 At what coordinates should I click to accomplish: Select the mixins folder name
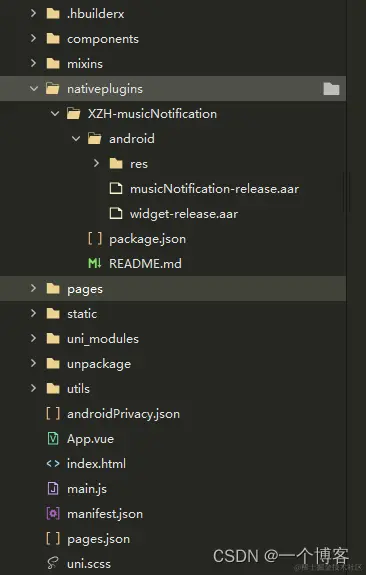(x=85, y=64)
